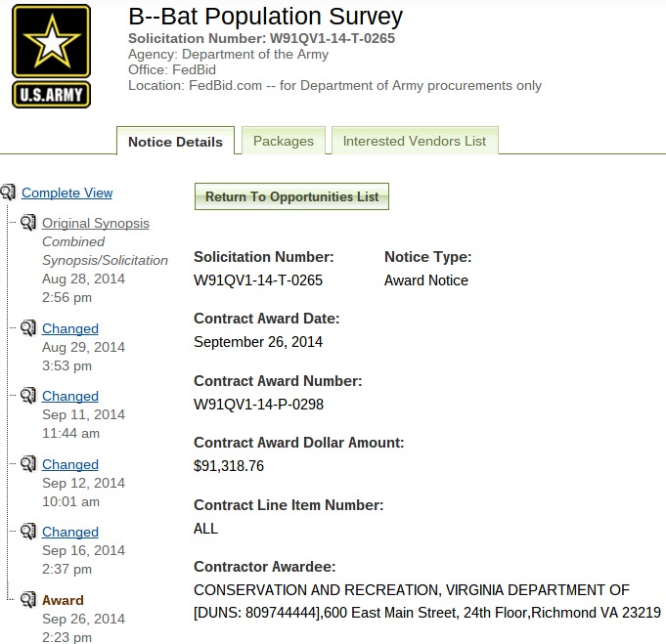Click magnifier icon beside Award entry

[x=28, y=600]
